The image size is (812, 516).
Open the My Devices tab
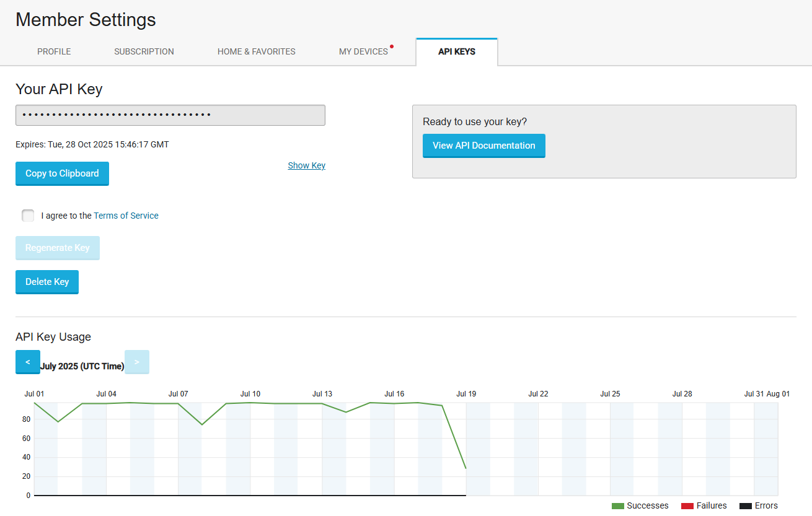pyautogui.click(x=363, y=51)
